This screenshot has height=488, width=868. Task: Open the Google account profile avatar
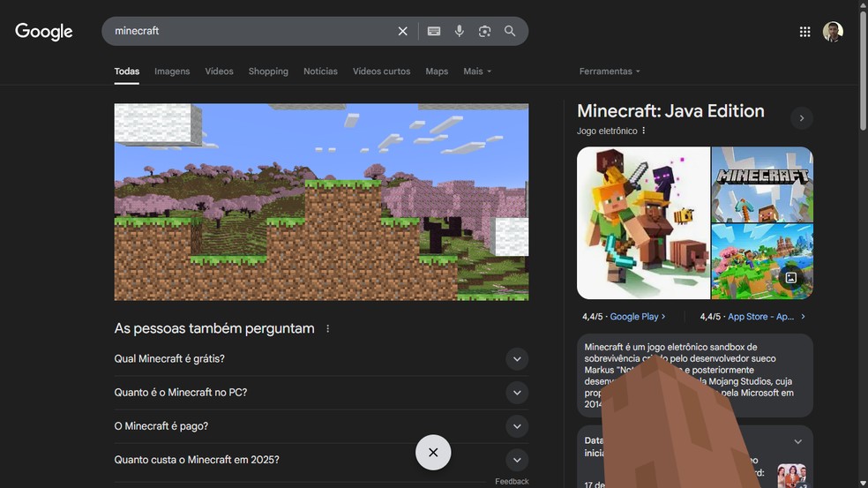833,32
